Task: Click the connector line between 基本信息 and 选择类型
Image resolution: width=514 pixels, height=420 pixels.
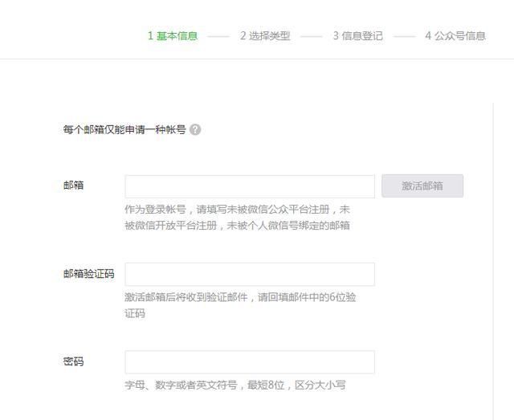Action: coord(218,36)
